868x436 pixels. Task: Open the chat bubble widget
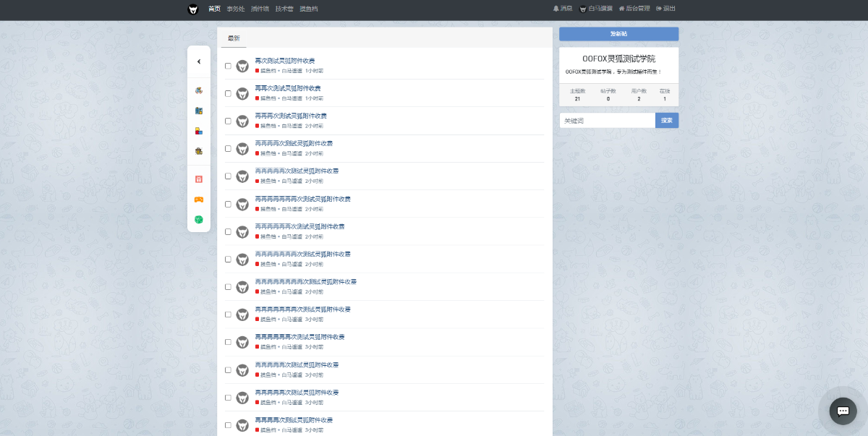point(843,411)
